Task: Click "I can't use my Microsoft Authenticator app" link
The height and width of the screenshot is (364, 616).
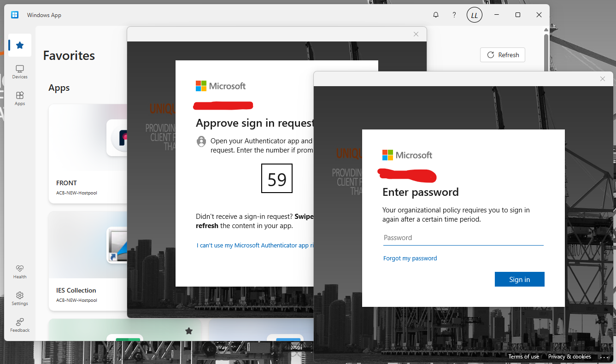Action: click(x=255, y=246)
